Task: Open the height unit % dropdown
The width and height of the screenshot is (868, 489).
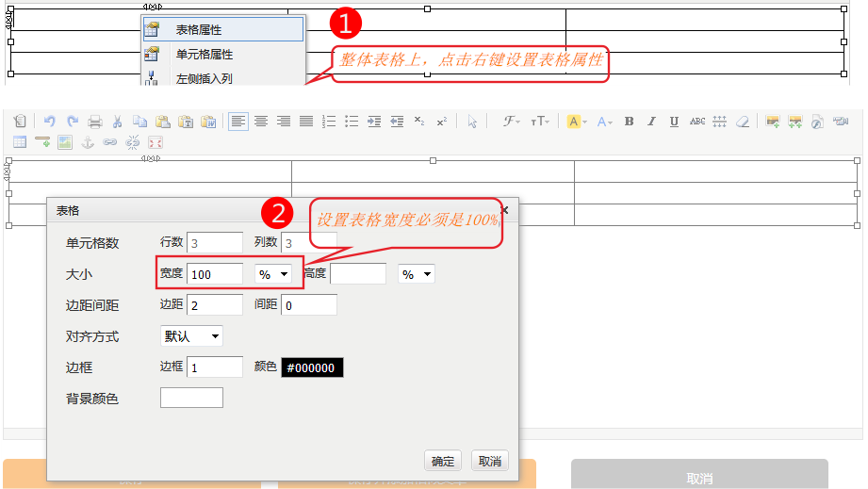Action: click(416, 274)
